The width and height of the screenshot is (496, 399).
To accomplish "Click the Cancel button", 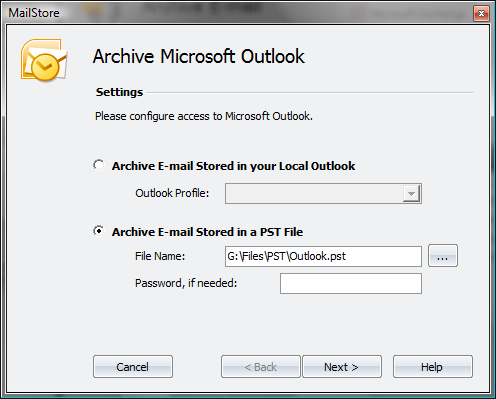I will click(x=133, y=367).
